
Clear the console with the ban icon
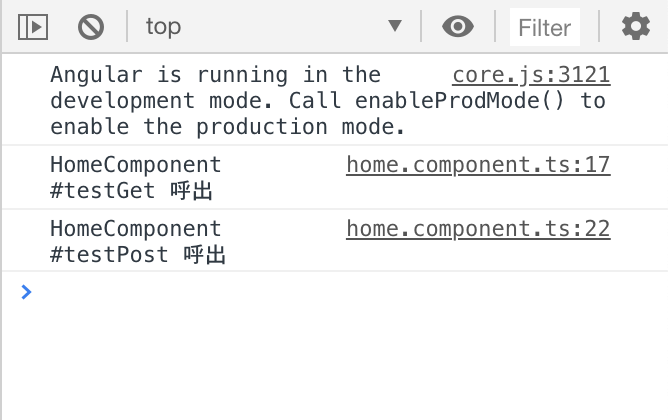coord(91,27)
